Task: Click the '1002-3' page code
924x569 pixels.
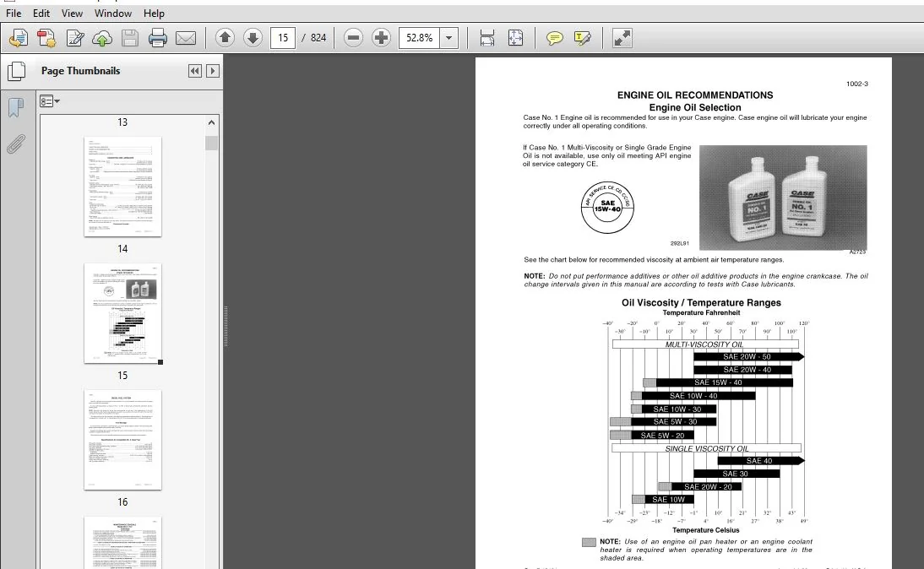Action: 856,84
